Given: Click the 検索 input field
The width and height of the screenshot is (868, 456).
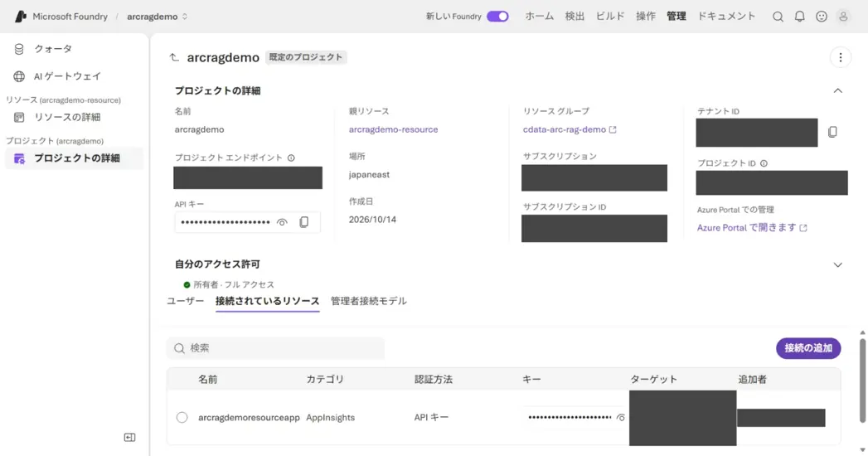Looking at the screenshot, I should pos(276,348).
